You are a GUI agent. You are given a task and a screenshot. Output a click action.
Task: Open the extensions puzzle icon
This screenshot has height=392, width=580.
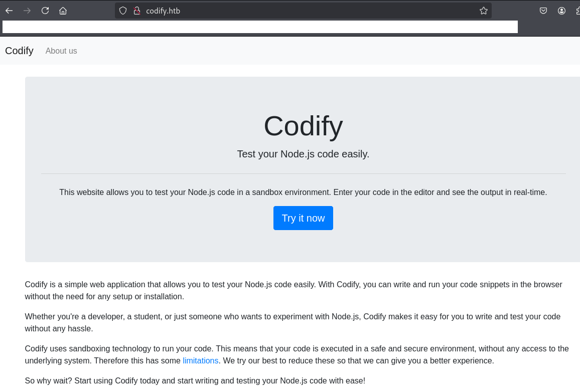tap(577, 11)
